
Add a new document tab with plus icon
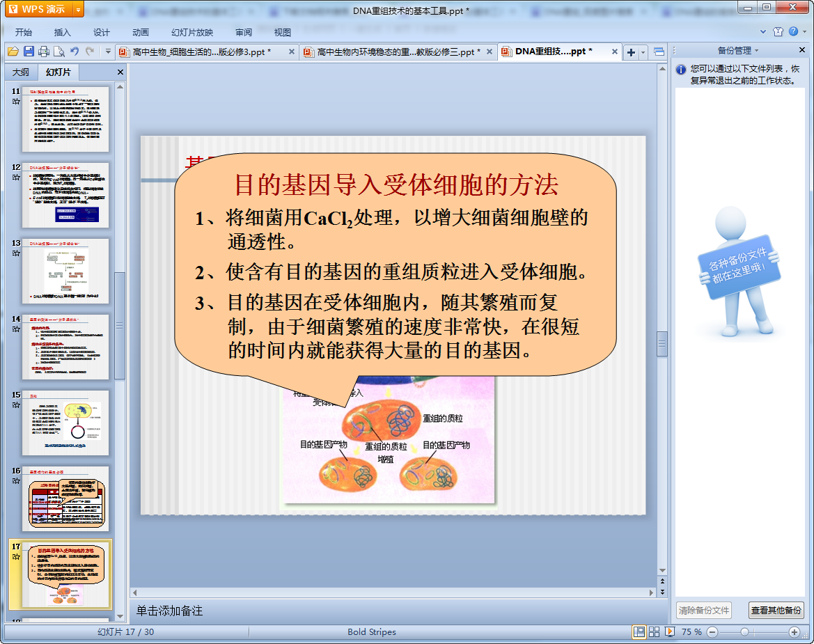click(632, 52)
